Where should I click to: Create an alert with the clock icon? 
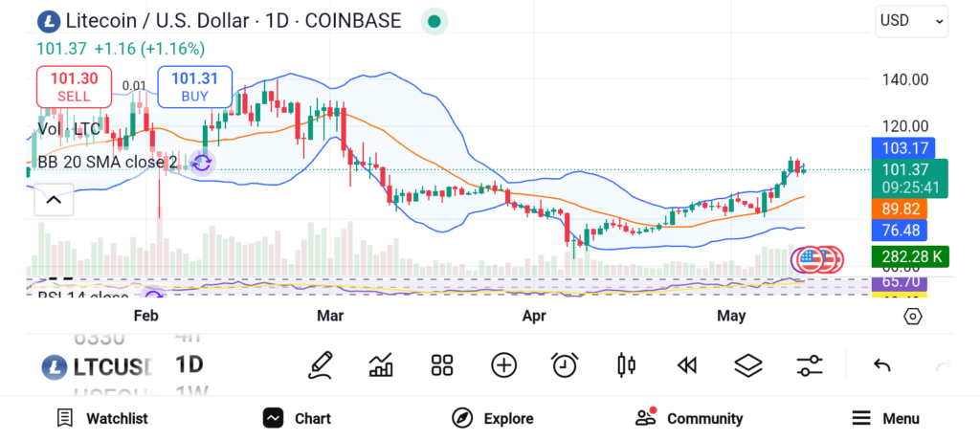click(565, 364)
